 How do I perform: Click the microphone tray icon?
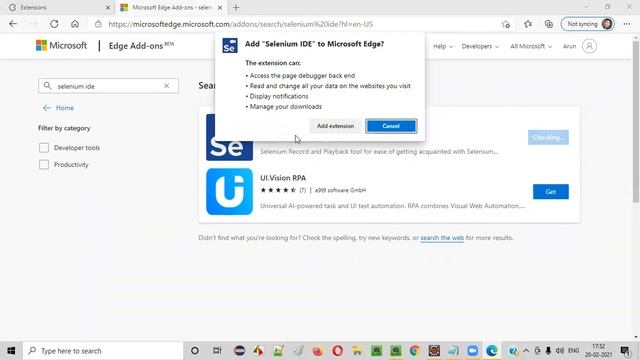coord(548,351)
